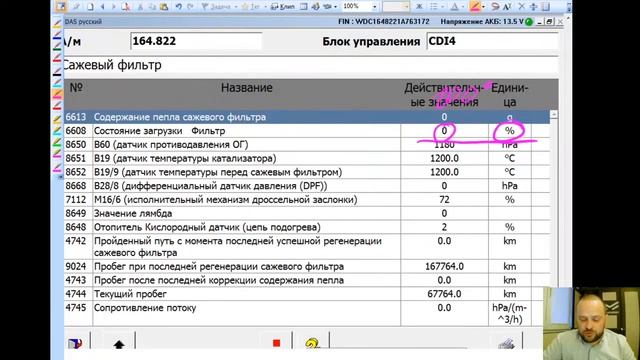Click the green battery voltage indicator
Screen dimensions: 640x360
click(x=529, y=22)
